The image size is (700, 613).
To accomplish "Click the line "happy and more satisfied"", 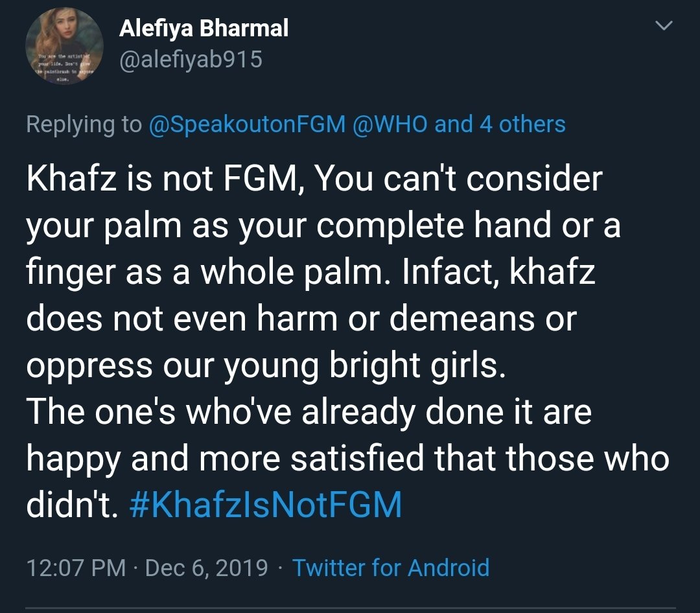I will (x=347, y=459).
